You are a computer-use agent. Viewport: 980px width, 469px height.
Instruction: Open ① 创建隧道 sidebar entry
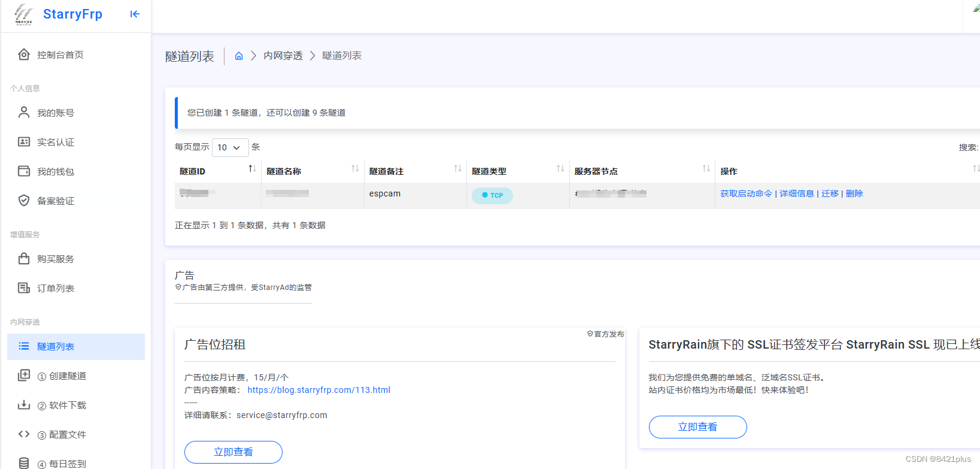(76, 376)
